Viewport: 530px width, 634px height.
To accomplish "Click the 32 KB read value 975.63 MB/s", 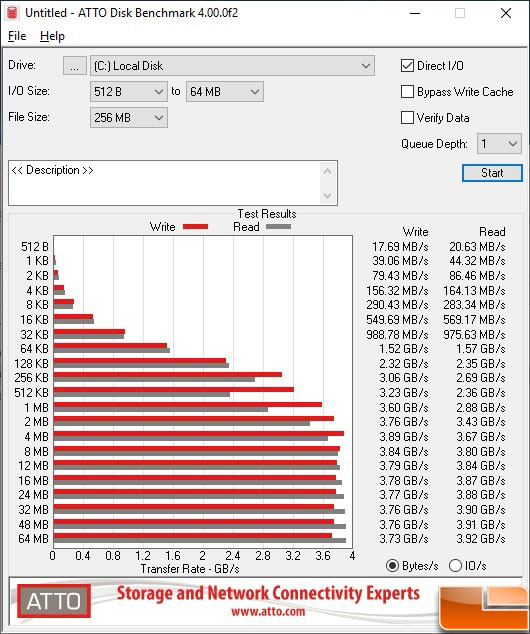I will coord(474,334).
